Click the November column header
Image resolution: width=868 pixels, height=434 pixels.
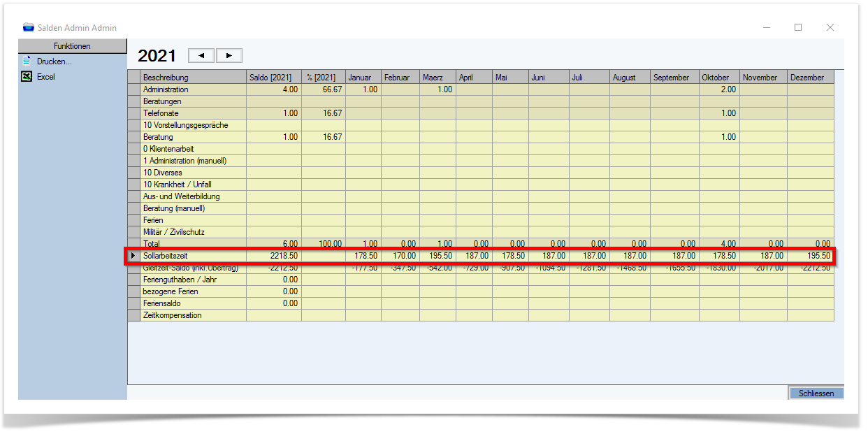click(x=763, y=78)
